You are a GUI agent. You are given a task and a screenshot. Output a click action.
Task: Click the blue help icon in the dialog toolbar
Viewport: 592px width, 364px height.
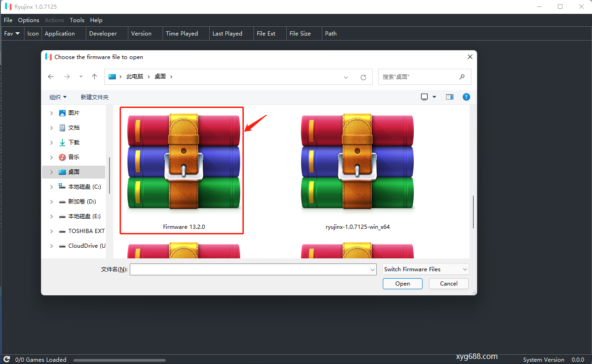(466, 97)
